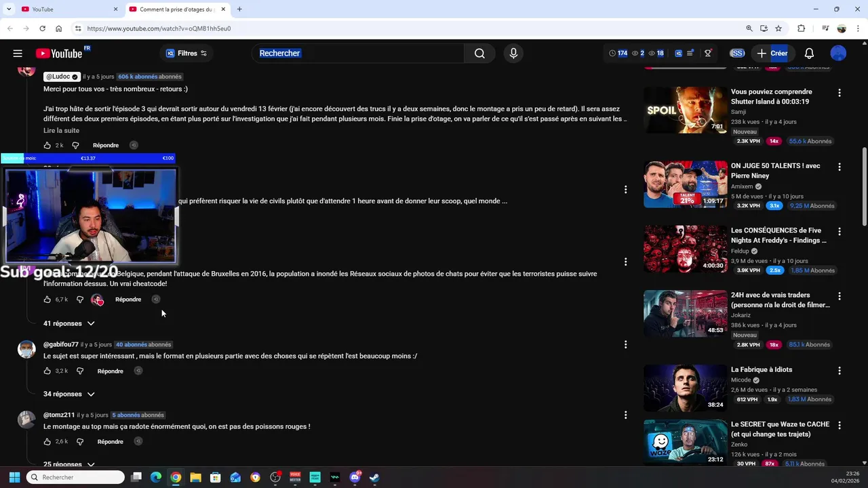Image resolution: width=868 pixels, height=488 pixels.
Task: Dislike the @tomz211 comment
Action: tap(80, 442)
